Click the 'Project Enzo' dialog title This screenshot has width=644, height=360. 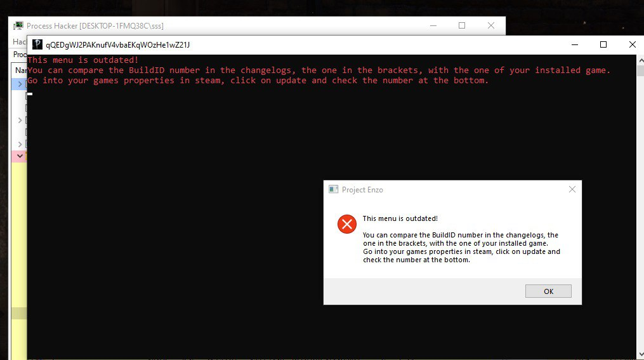[x=362, y=189]
